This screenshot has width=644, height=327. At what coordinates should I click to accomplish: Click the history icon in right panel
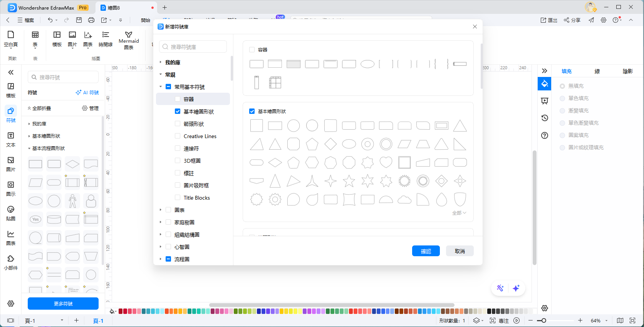pyautogui.click(x=544, y=118)
